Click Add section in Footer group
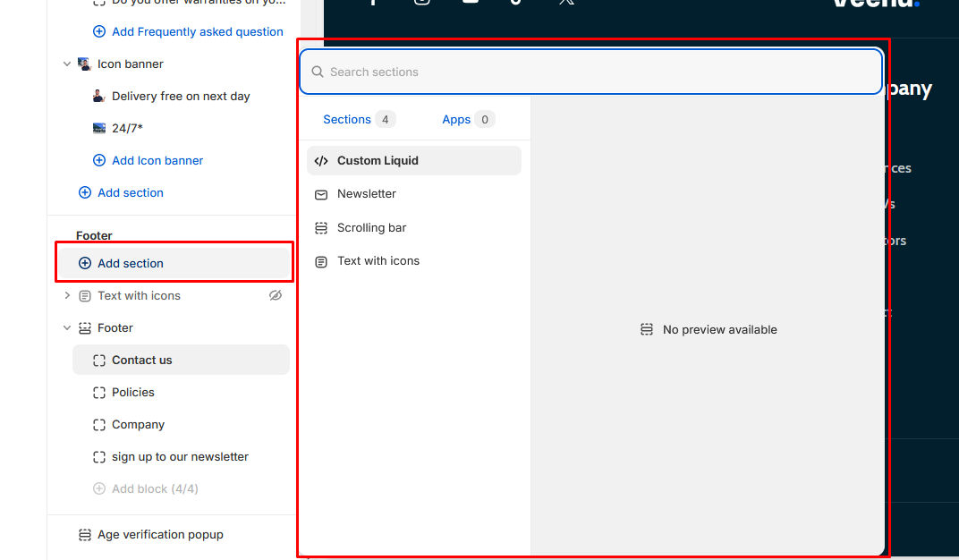Image resolution: width=959 pixels, height=560 pixels. (131, 264)
